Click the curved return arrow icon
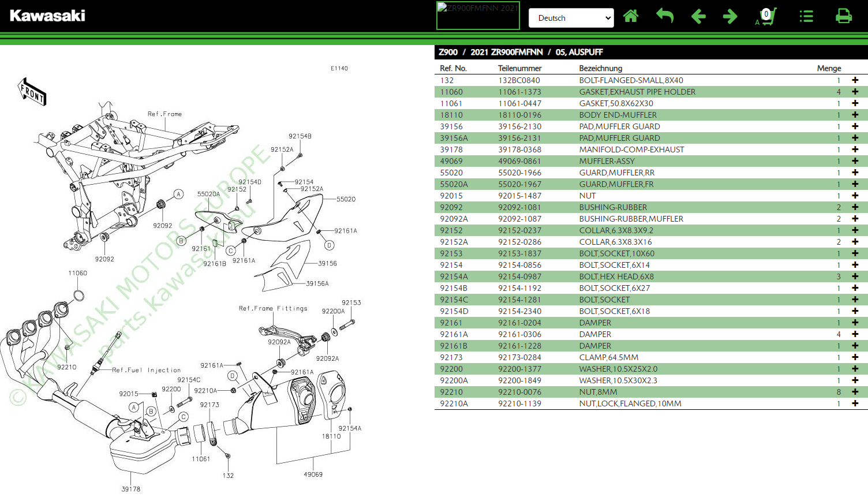The width and height of the screenshot is (868, 497). [x=665, y=16]
